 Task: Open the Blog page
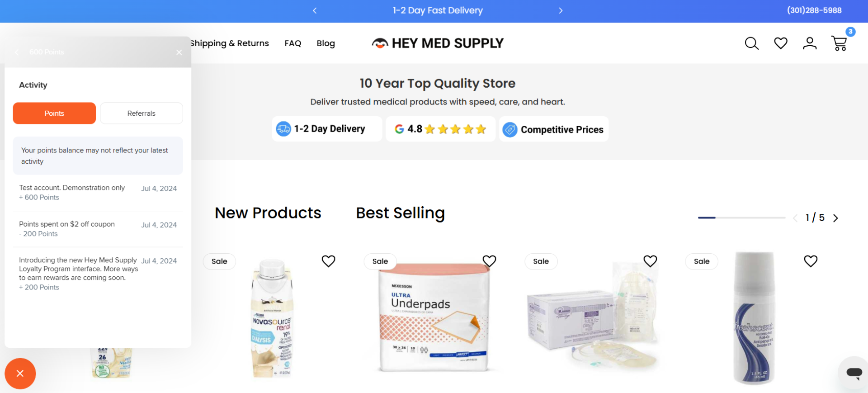pos(325,43)
